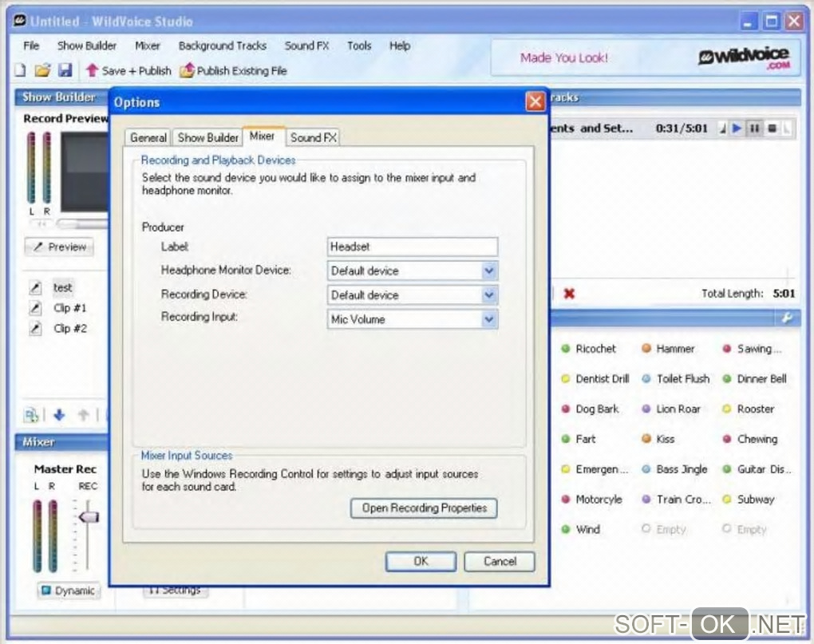Image resolution: width=814 pixels, height=644 pixels.
Task: Play the Bass Jingle sound effect
Action: click(674, 469)
